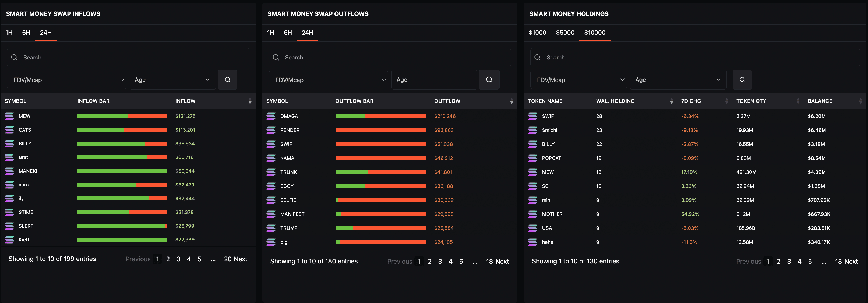Sort the 7D CHG column
Viewport: 868px width, 303px height.
click(x=726, y=101)
